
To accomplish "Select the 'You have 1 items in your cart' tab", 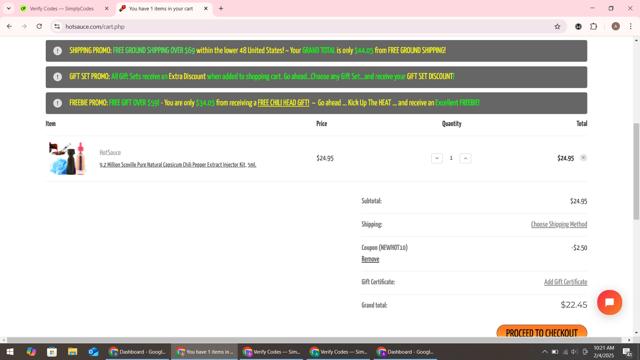I will tap(160, 8).
